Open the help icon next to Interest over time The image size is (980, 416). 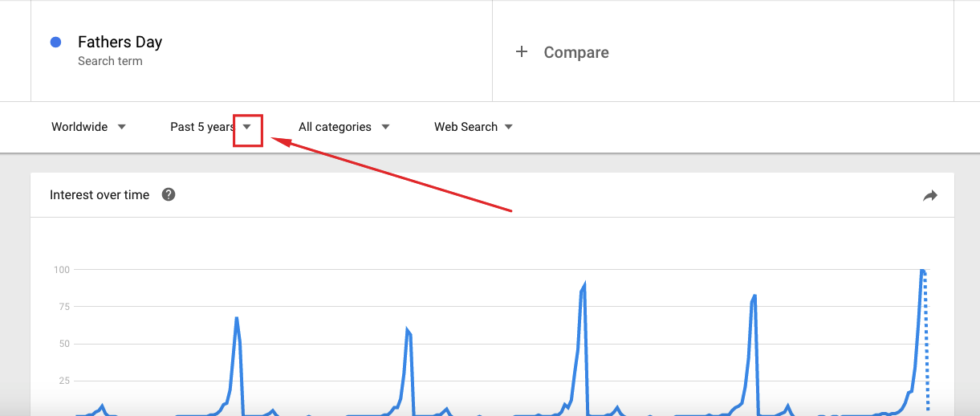[169, 194]
